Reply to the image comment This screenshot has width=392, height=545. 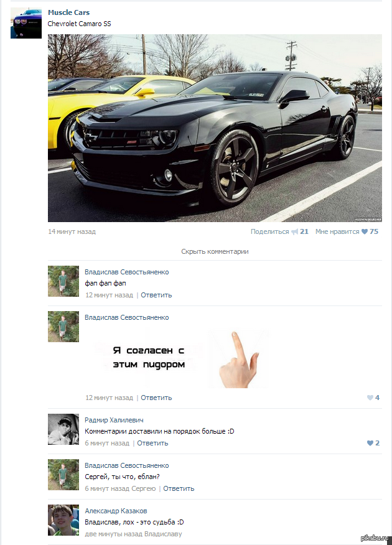pyautogui.click(x=156, y=398)
